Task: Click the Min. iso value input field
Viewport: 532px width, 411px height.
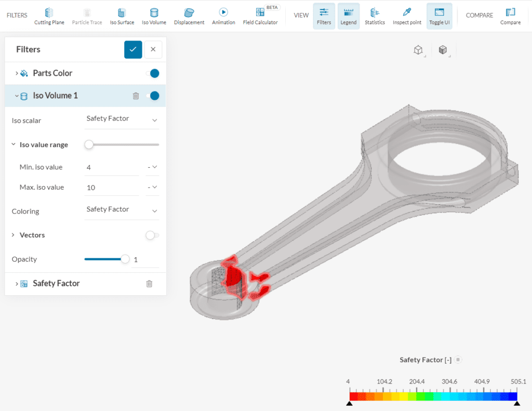Action: click(112, 167)
